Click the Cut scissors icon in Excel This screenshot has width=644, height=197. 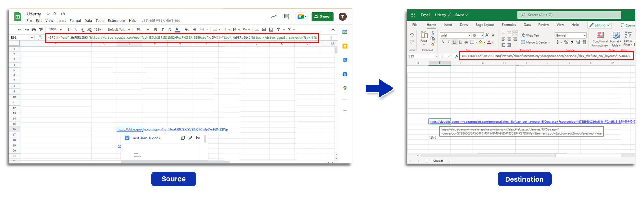[433, 33]
